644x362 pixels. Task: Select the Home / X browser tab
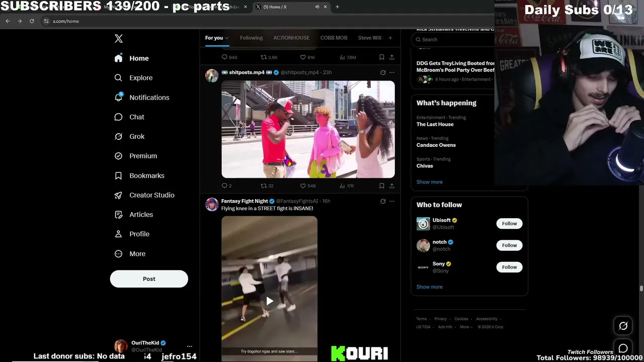point(291,7)
